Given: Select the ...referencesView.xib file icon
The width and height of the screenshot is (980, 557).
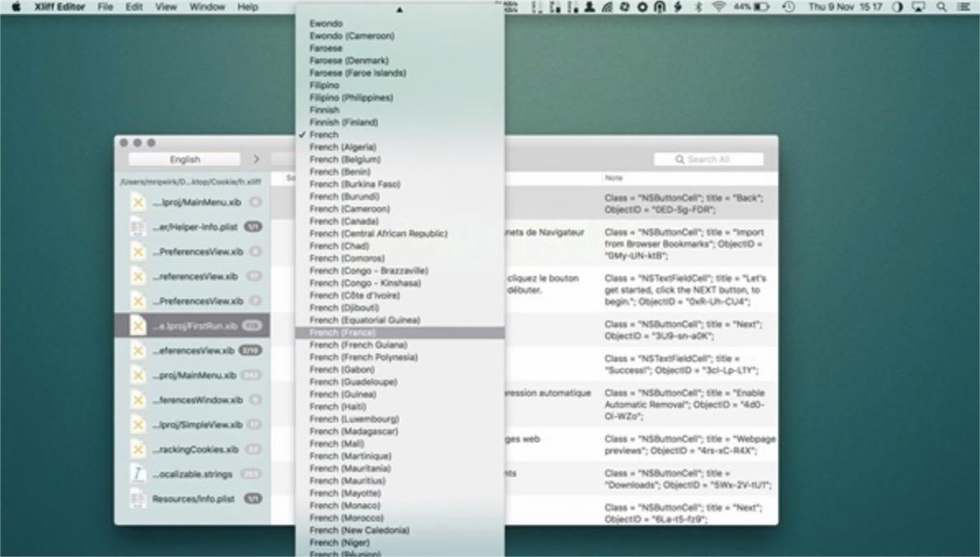Looking at the screenshot, I should pos(138,276).
